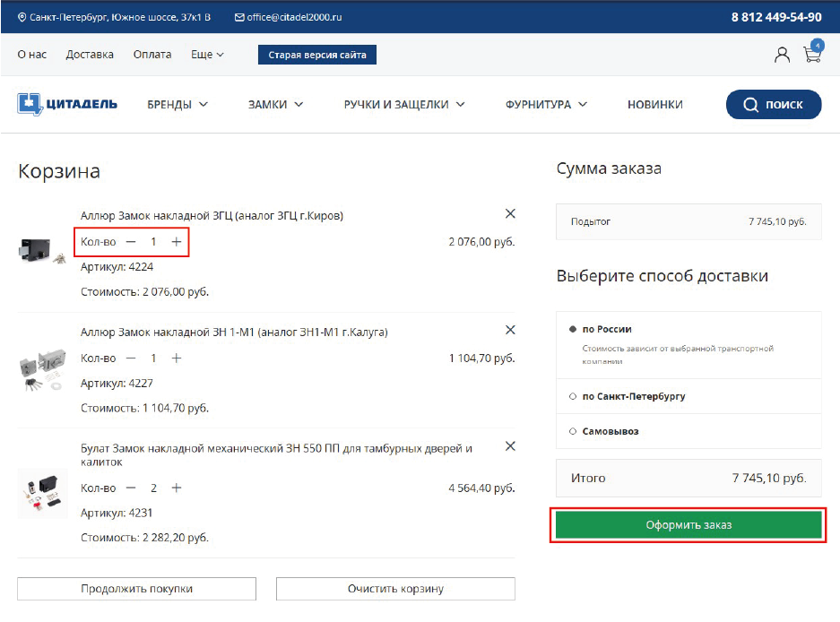
Task: Click the location pin address icon
Action: tap(22, 17)
